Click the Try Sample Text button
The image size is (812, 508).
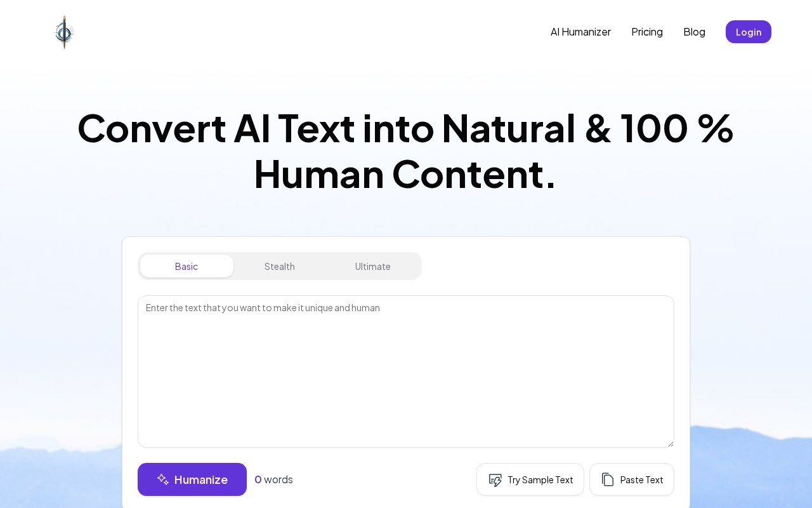tap(530, 479)
